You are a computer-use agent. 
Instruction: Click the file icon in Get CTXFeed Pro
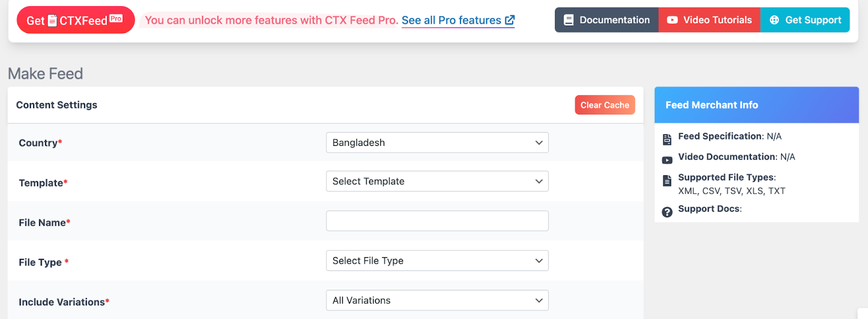click(53, 21)
